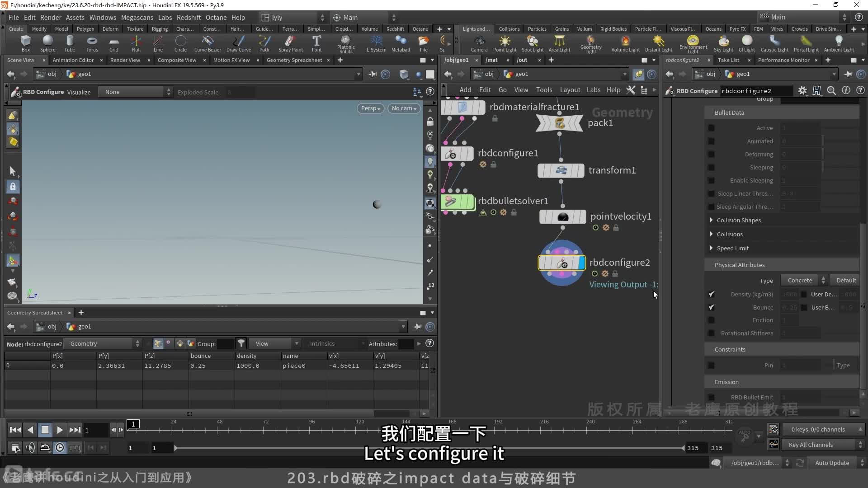Viewport: 868px width, 488px height.
Task: Select the L-System shelf tool
Action: (376, 43)
